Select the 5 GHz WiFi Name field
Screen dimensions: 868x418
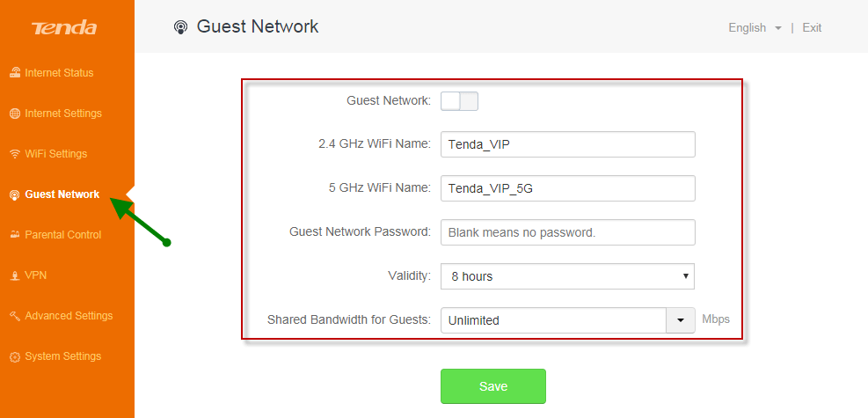[567, 188]
